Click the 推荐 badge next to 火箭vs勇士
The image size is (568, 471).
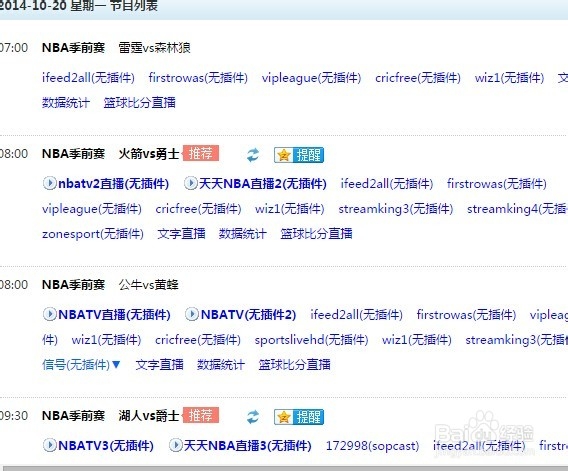click(x=201, y=153)
